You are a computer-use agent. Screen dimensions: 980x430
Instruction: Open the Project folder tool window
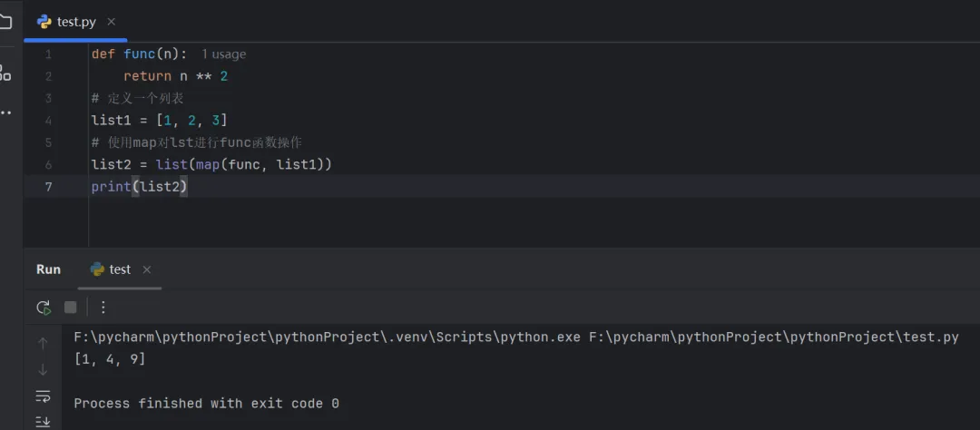point(5,22)
